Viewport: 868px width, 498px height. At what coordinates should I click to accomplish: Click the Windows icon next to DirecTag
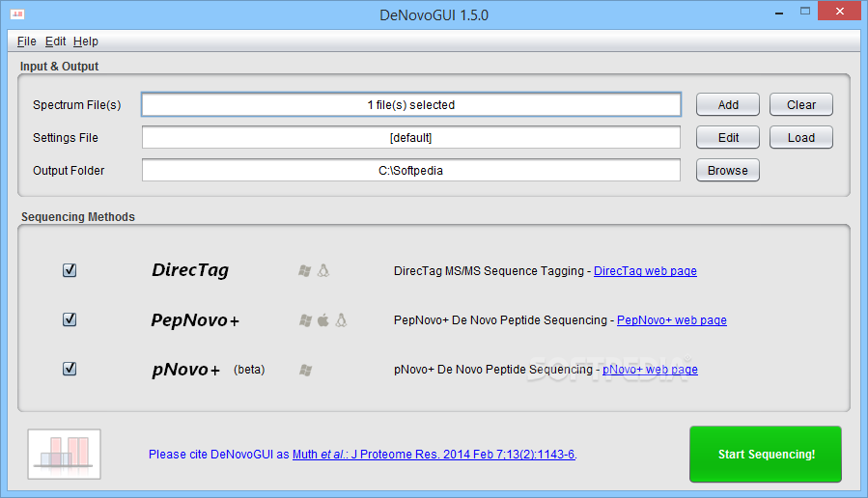[304, 270]
